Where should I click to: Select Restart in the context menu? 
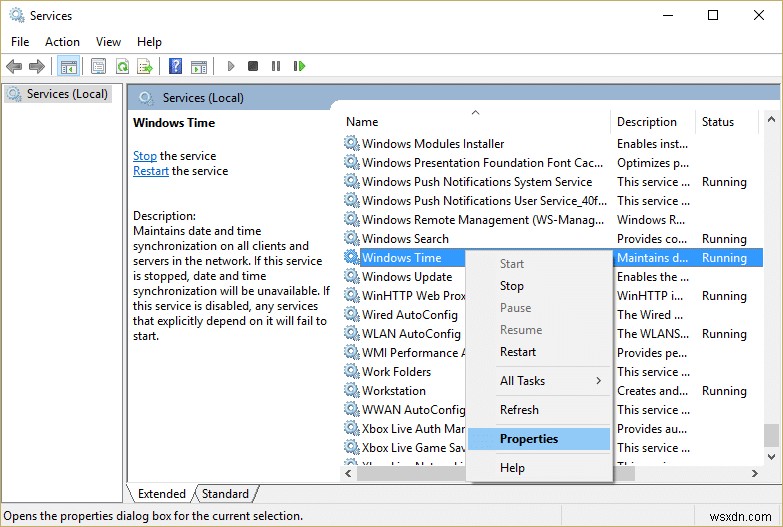pyautogui.click(x=518, y=352)
